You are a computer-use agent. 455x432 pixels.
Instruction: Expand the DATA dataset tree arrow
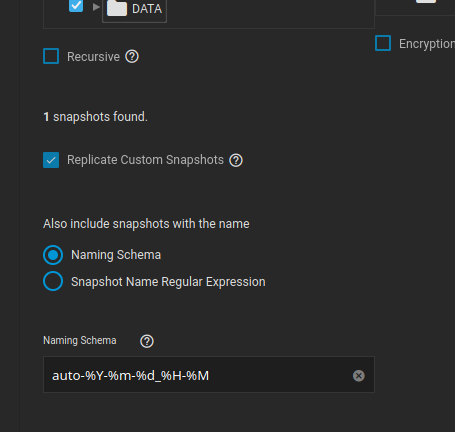click(96, 7)
